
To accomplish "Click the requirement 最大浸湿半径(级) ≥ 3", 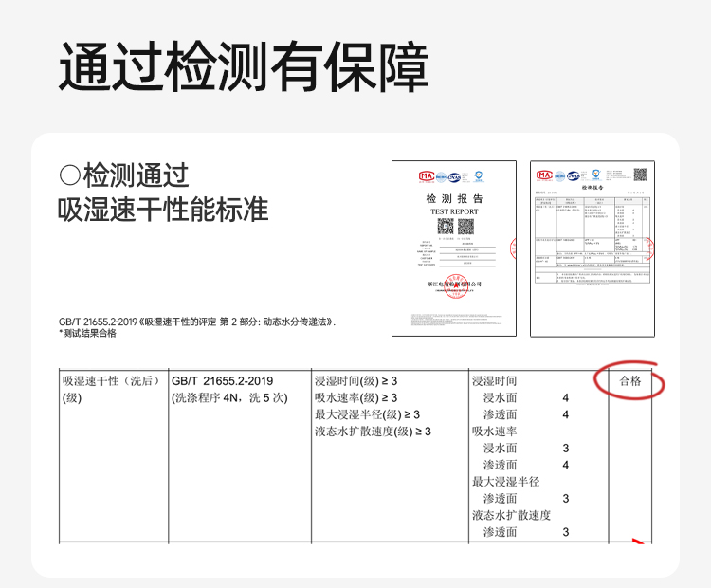I will [x=367, y=414].
